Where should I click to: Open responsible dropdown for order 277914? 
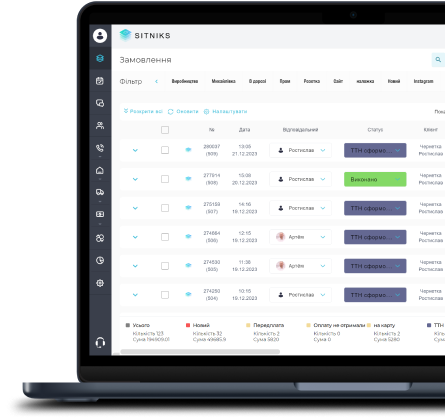pos(301,179)
